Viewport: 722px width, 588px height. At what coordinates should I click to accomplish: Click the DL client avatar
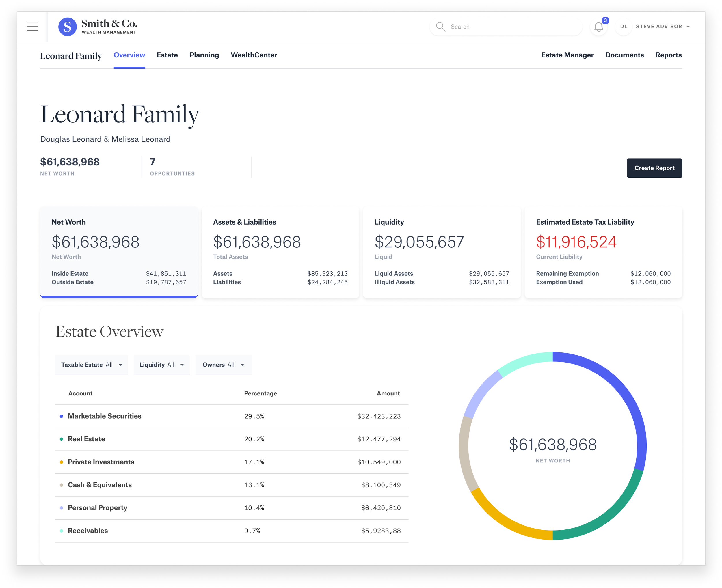[624, 27]
